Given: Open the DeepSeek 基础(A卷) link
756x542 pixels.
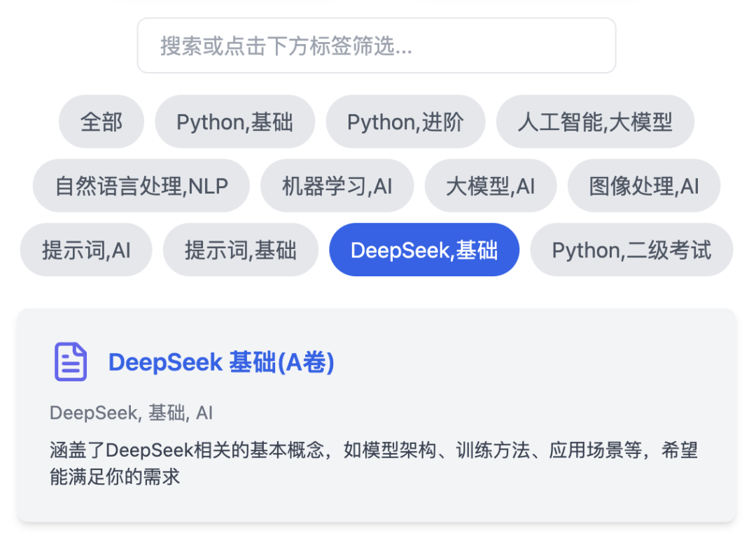Looking at the screenshot, I should (x=221, y=362).
